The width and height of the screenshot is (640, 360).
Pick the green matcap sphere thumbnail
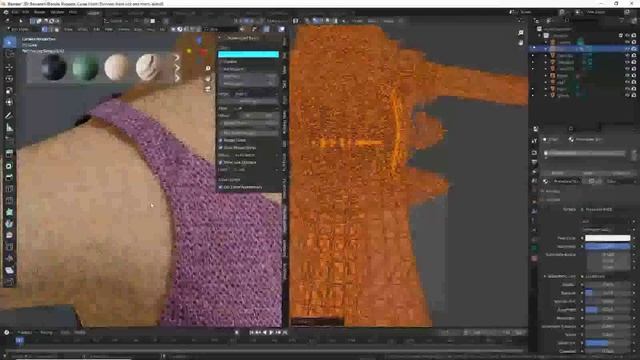click(x=85, y=67)
